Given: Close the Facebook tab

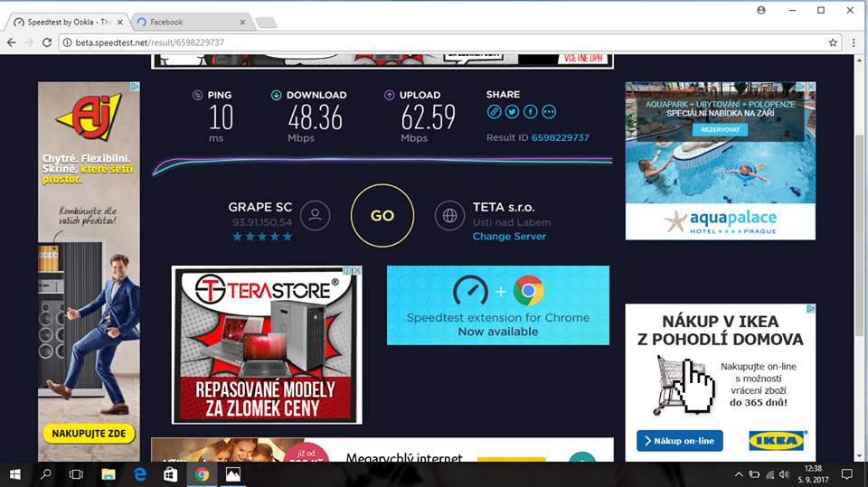Looking at the screenshot, I should point(242,22).
